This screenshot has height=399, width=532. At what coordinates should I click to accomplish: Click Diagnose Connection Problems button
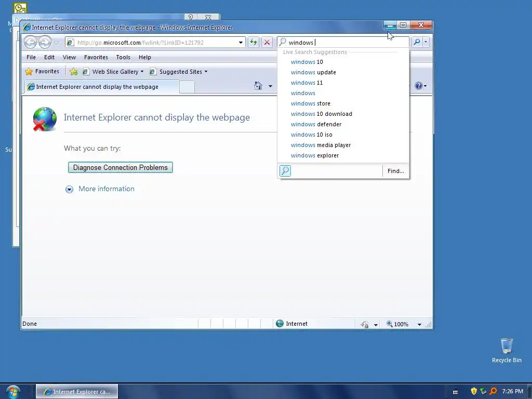[x=121, y=168]
